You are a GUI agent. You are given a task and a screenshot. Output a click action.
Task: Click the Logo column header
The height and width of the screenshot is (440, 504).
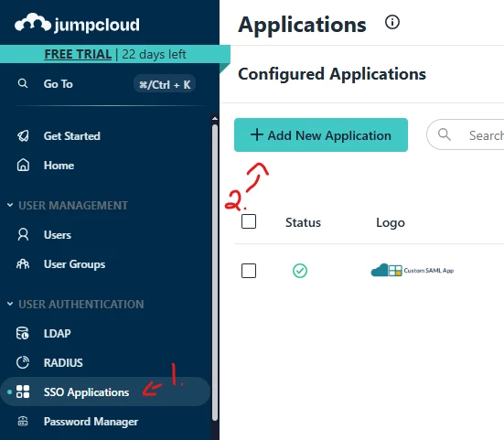[391, 222]
